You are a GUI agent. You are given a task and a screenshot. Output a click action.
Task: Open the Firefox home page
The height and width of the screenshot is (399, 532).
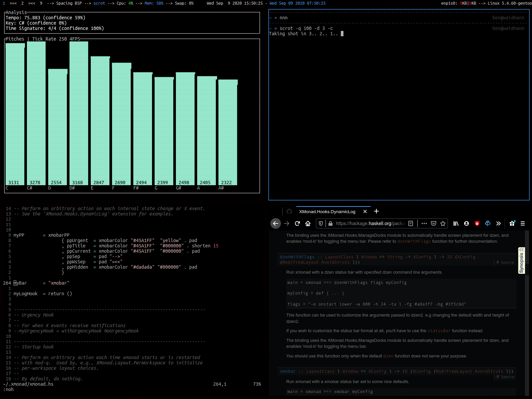click(308, 223)
